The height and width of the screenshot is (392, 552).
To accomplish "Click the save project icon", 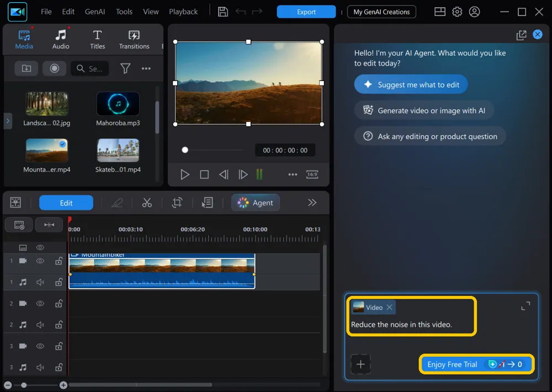I will coord(222,12).
